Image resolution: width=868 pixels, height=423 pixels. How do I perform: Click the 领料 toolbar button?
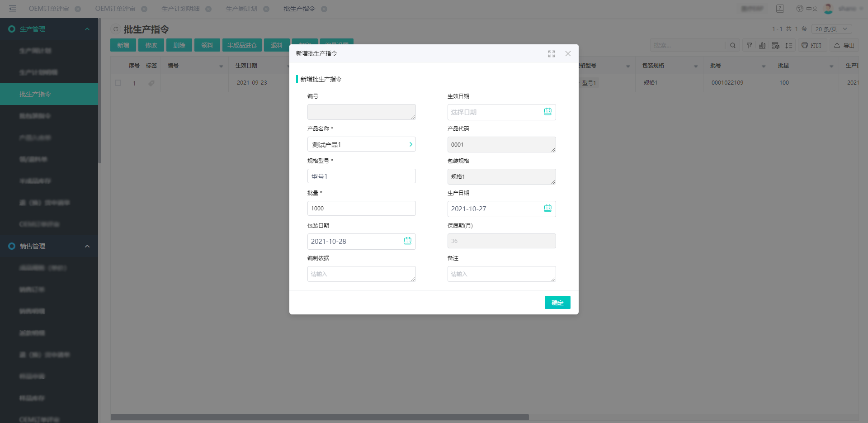[x=207, y=45]
